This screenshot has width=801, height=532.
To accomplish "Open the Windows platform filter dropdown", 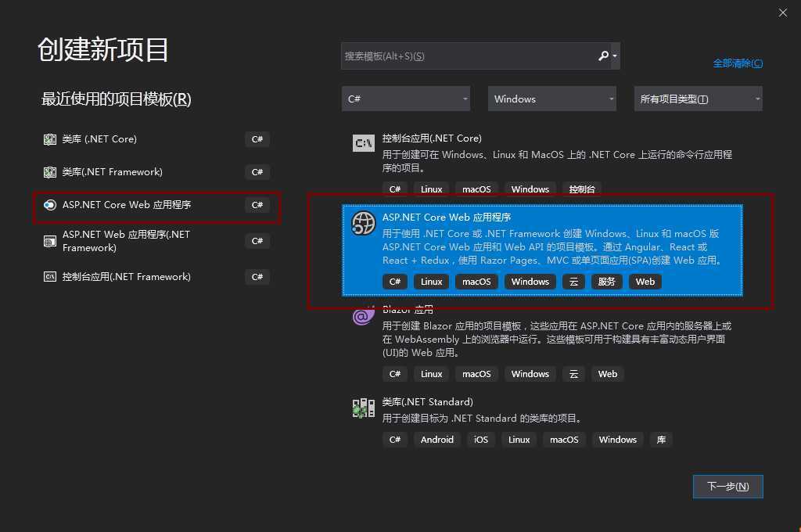I will tap(552, 99).
